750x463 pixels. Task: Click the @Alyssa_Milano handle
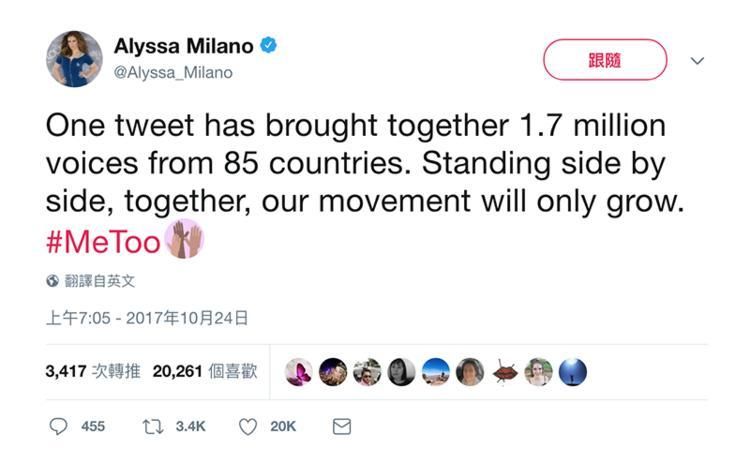173,73
